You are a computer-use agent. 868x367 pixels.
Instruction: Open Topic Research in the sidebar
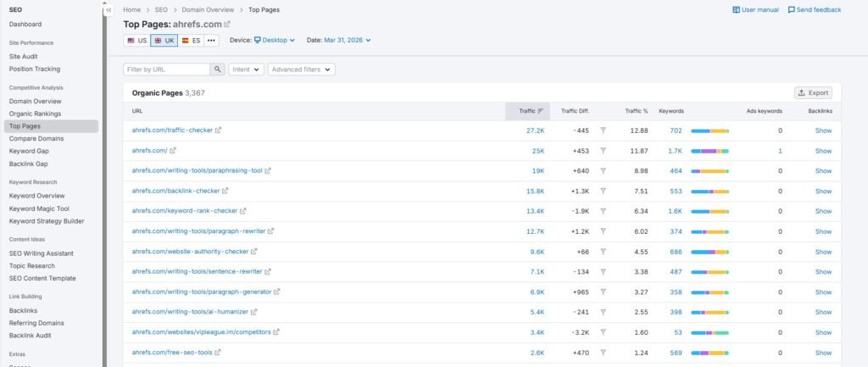(x=32, y=265)
